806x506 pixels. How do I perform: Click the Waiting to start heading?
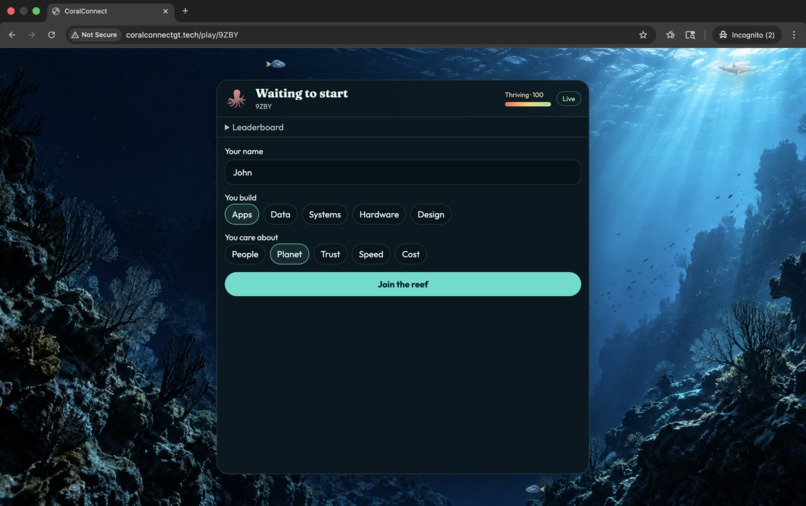[x=302, y=94]
